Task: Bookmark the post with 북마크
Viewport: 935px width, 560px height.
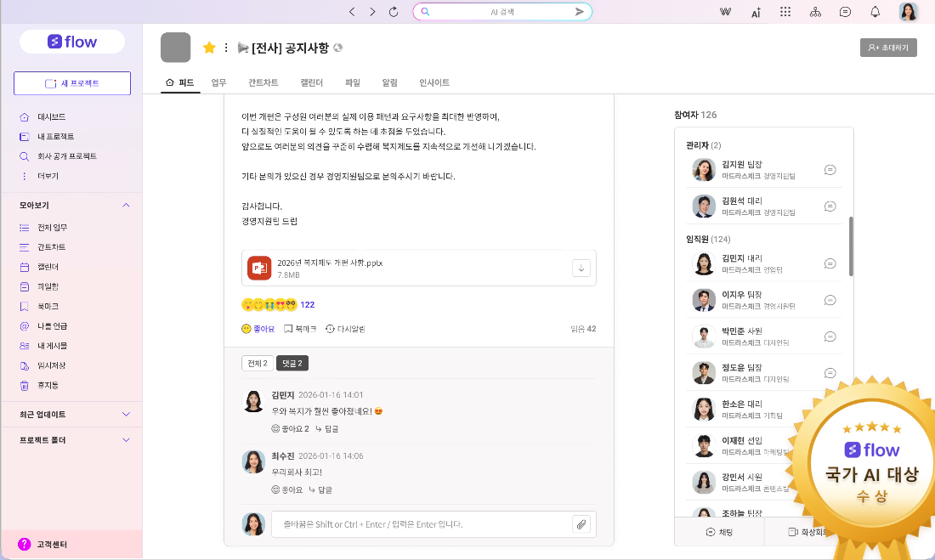Action: pos(300,329)
